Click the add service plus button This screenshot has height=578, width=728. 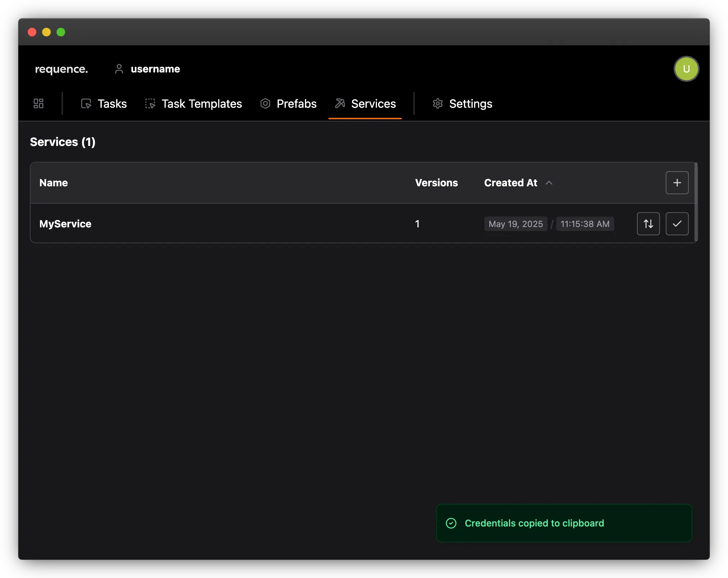pyautogui.click(x=677, y=183)
